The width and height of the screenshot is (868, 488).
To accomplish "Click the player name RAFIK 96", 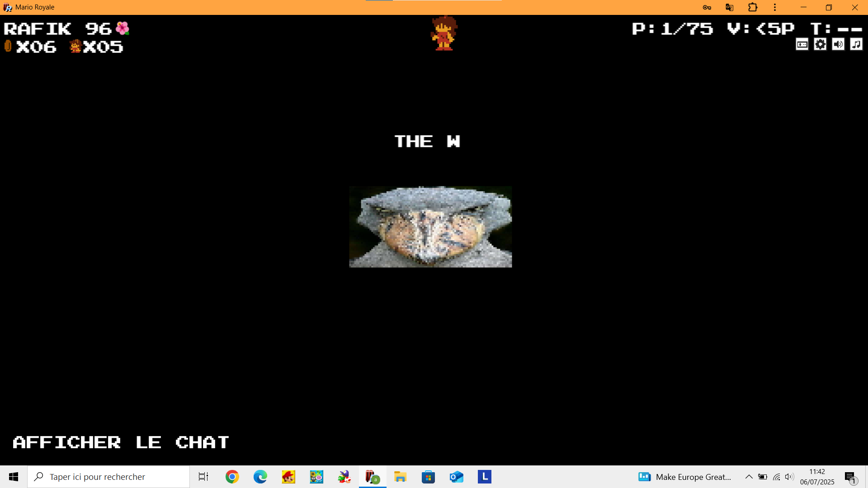I will pos(58,29).
